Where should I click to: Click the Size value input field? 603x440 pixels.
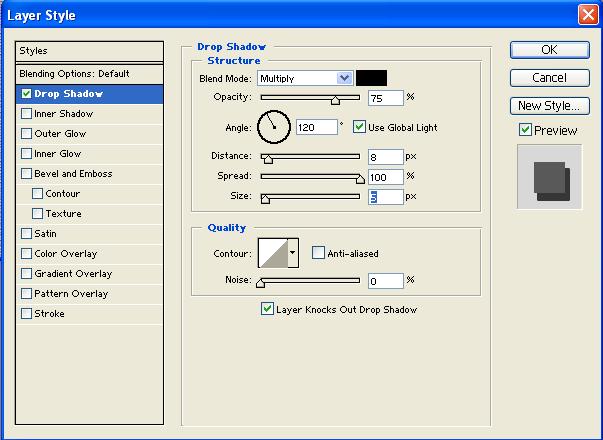[x=385, y=197]
